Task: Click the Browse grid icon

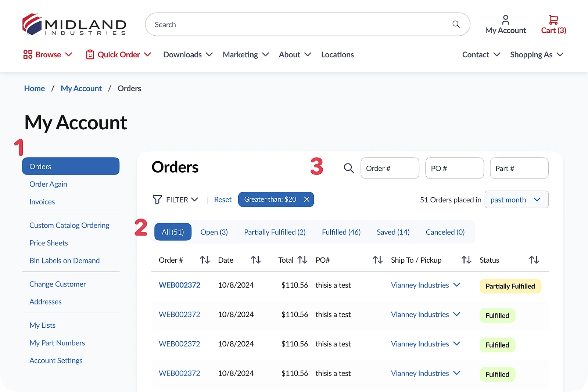Action: 27,54
